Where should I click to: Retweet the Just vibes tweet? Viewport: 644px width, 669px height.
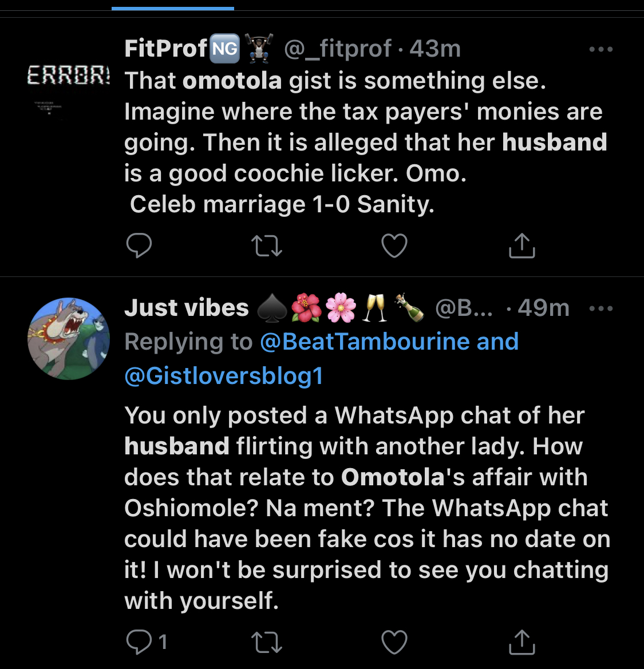267,642
